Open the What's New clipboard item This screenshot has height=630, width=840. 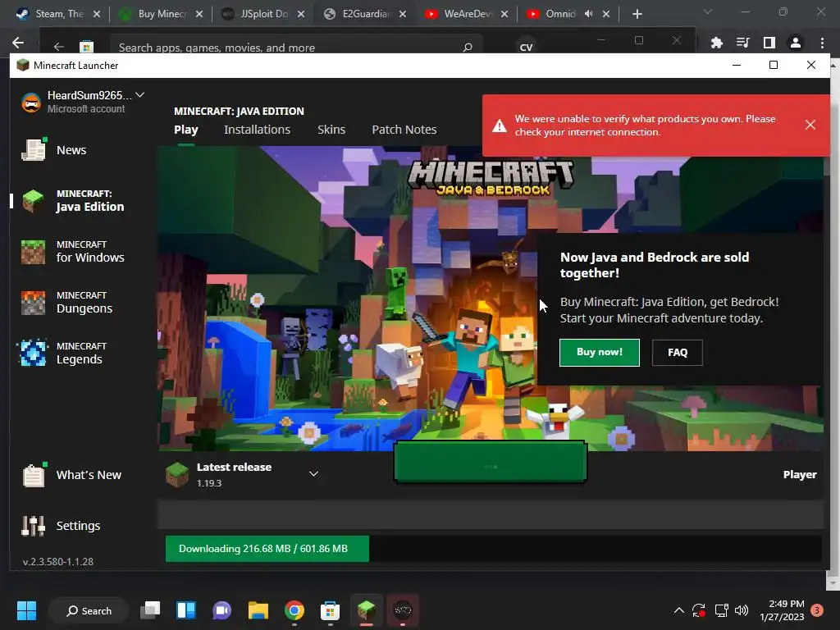[71, 475]
